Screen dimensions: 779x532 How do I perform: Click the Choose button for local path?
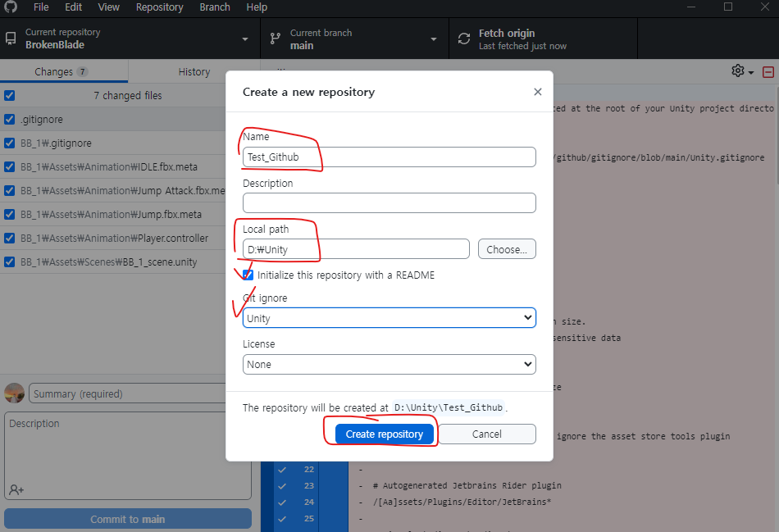coord(506,248)
